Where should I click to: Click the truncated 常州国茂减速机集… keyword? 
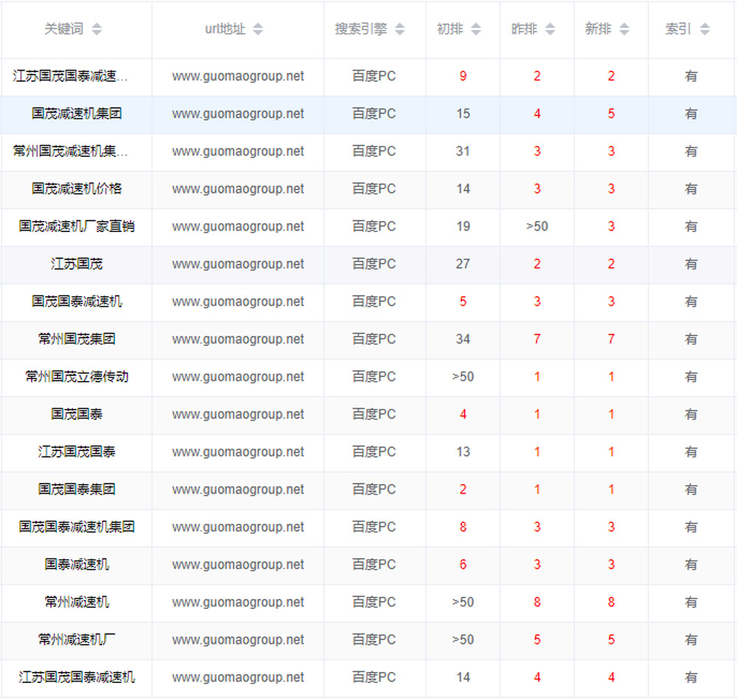[71, 151]
